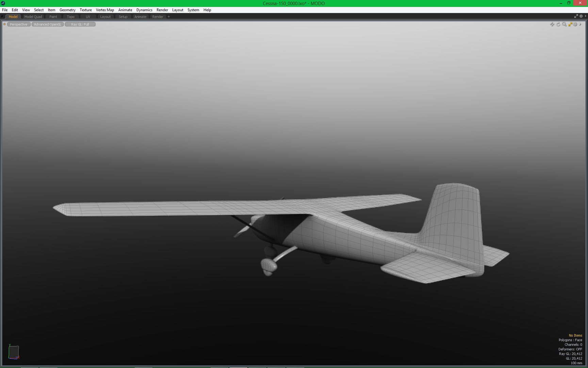Add a new layout tab with plus
This screenshot has width=588, height=368.
tap(168, 17)
